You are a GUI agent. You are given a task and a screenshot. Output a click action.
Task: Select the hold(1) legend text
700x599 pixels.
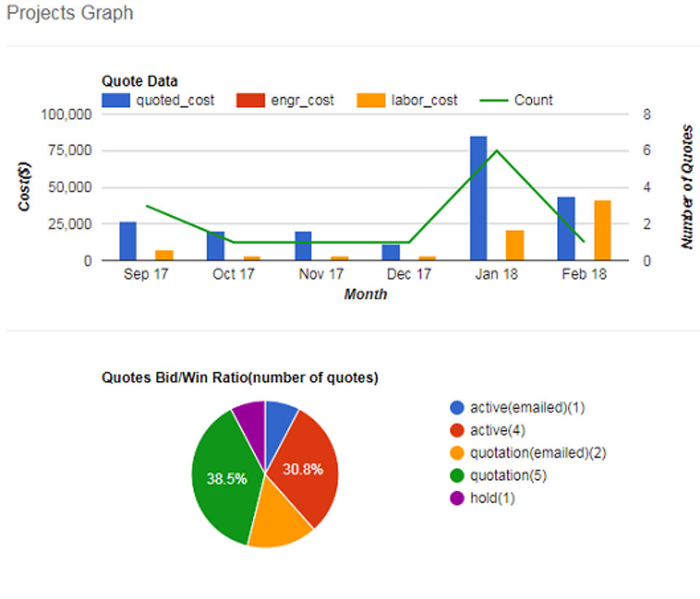pyautogui.click(x=492, y=498)
